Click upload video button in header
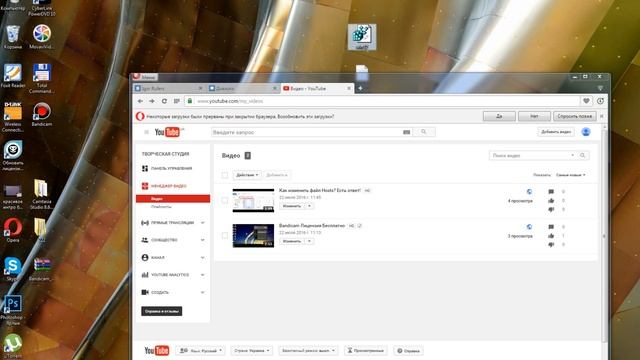640x360 pixels. (556, 132)
